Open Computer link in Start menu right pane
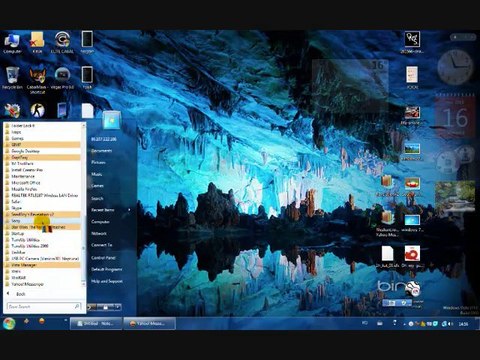Image resolution: width=480 pixels, height=360 pixels. pyautogui.click(x=100, y=222)
